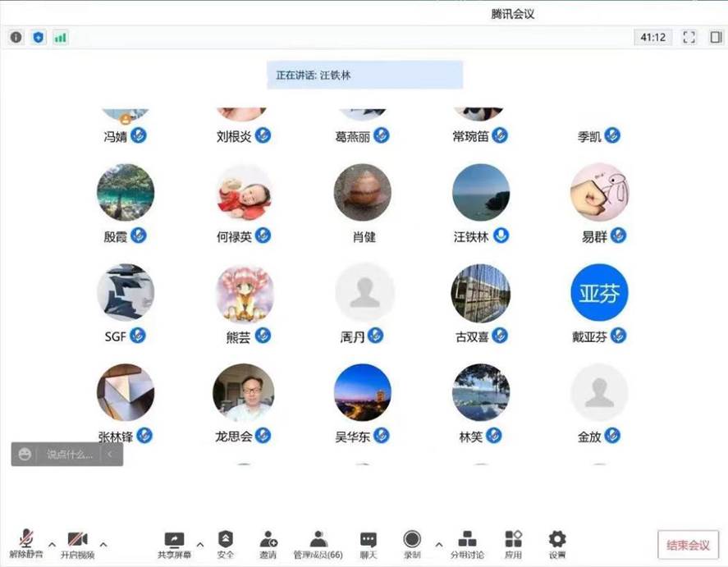Open the Security (安全) shield icon

[x=226, y=544]
